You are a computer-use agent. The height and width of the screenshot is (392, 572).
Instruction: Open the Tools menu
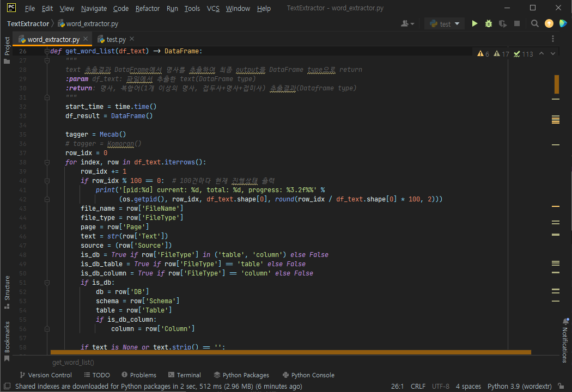pos(192,8)
